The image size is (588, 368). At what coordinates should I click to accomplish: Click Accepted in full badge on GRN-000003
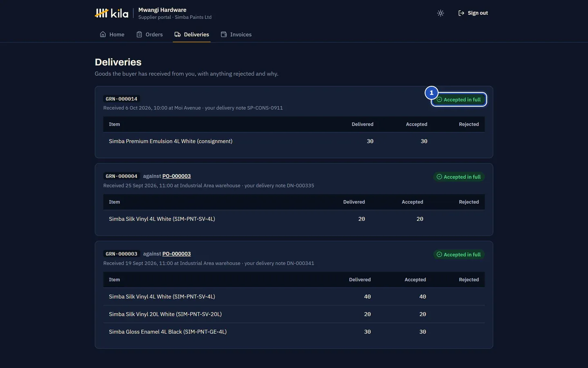(459, 254)
